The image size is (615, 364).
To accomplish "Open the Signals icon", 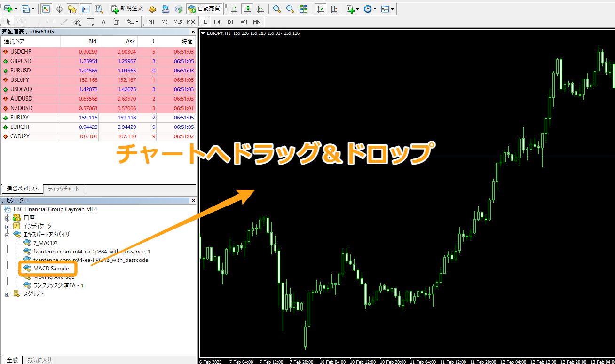I will (179, 8).
